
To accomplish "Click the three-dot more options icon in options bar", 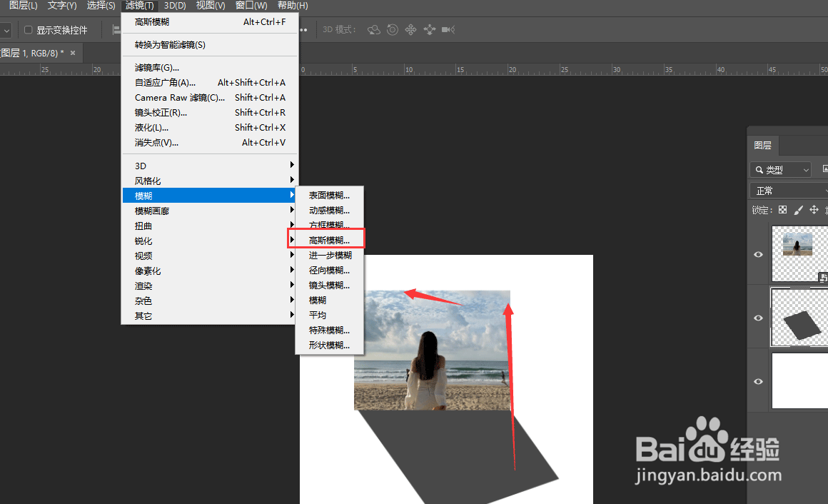I will point(303,30).
